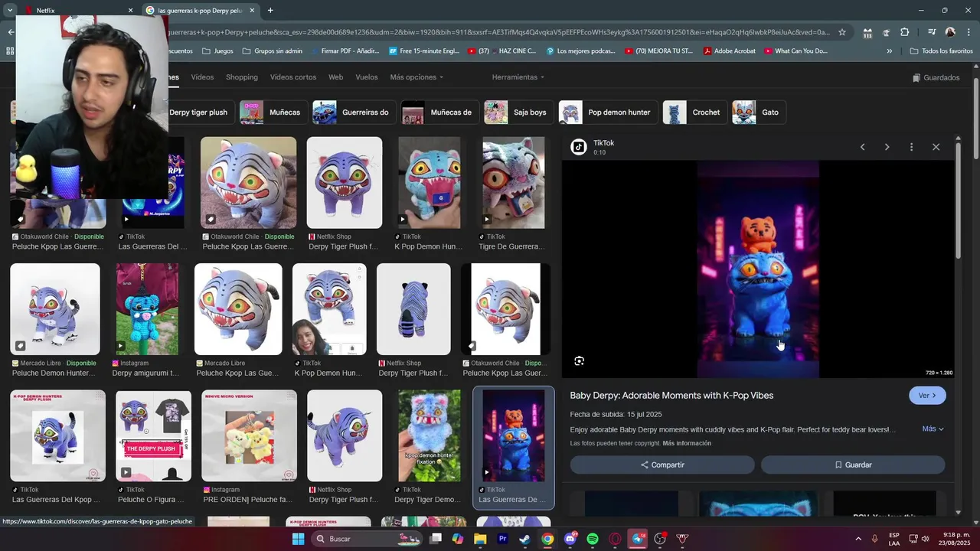980x551 pixels.
Task: Switch to the Videos search tab
Action: (202, 77)
